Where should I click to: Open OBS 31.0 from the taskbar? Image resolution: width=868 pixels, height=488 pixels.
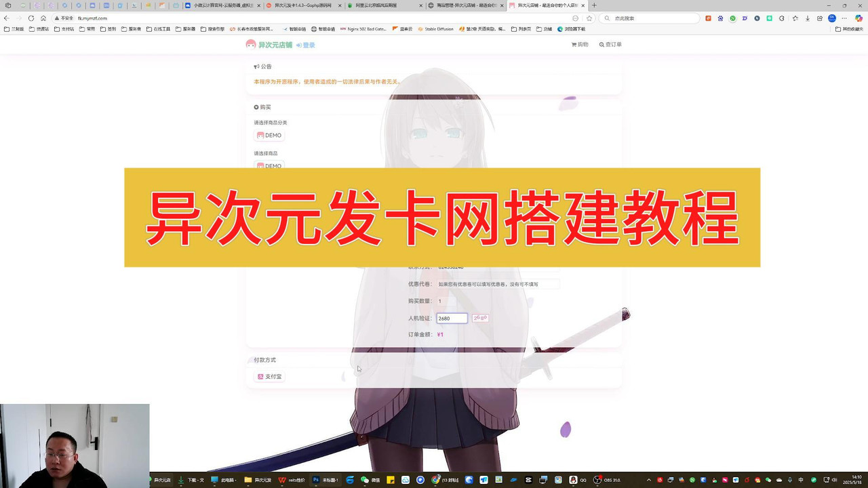coord(607,480)
